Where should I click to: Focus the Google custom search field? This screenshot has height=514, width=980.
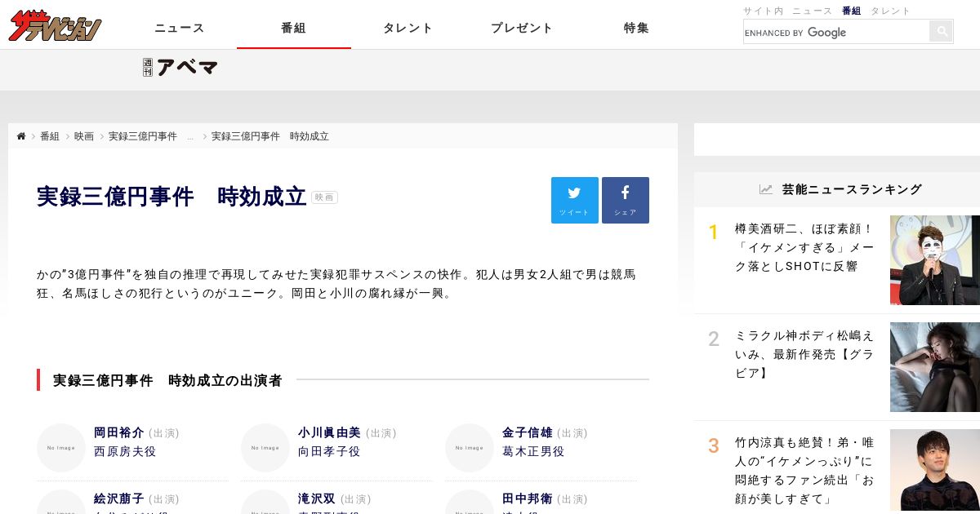coord(836,32)
